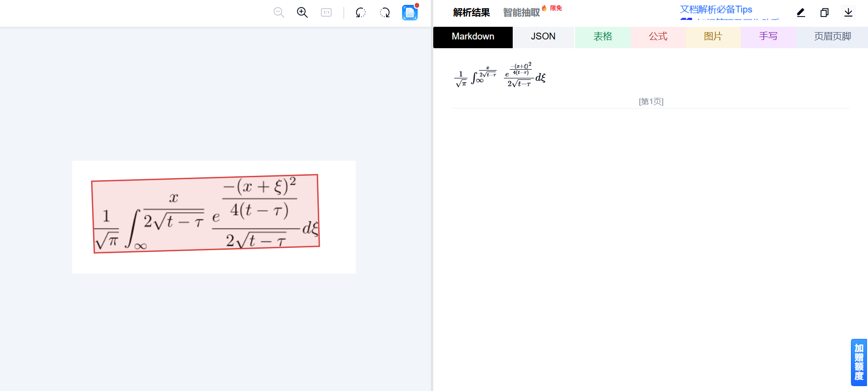This screenshot has width=868, height=391.
Task: Open the 页眉页脚 tab
Action: 832,37
